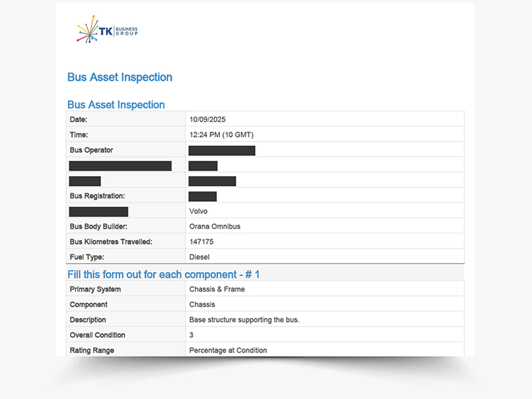The image size is (532, 399).
Task: Select the Chassis & Frame value
Action: click(217, 289)
